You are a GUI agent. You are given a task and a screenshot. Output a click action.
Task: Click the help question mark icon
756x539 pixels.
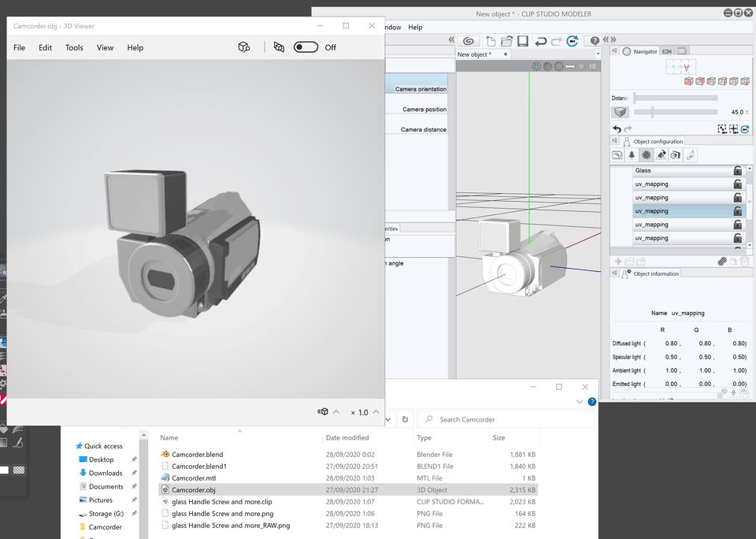click(x=595, y=41)
